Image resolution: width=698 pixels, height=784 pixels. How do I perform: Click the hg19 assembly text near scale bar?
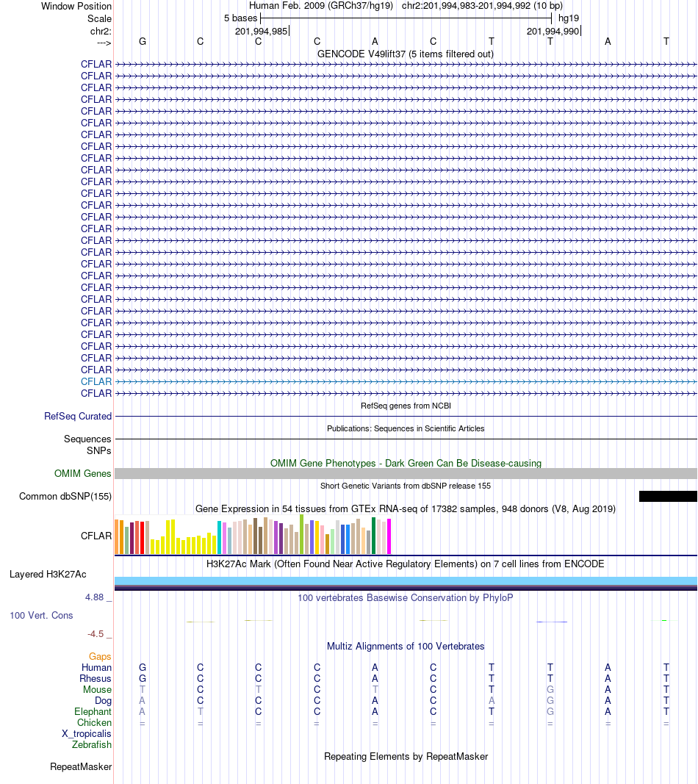(x=569, y=18)
